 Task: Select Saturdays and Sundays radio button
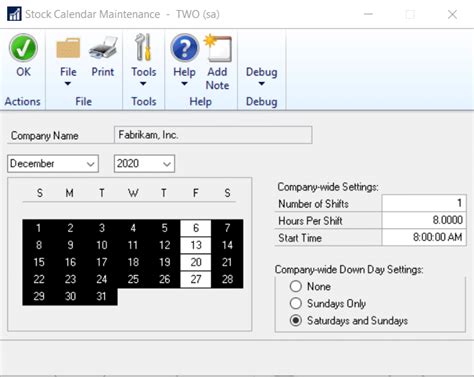pos(296,321)
